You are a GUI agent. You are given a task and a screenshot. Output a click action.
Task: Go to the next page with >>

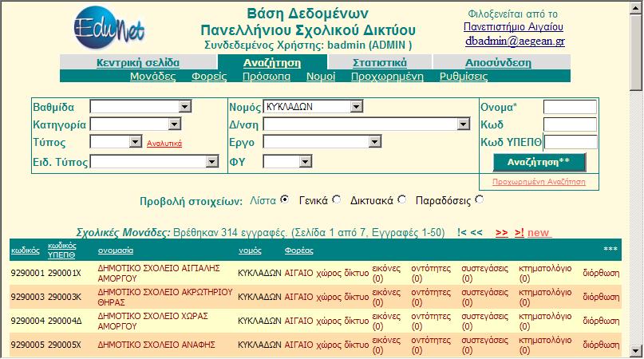click(x=501, y=233)
